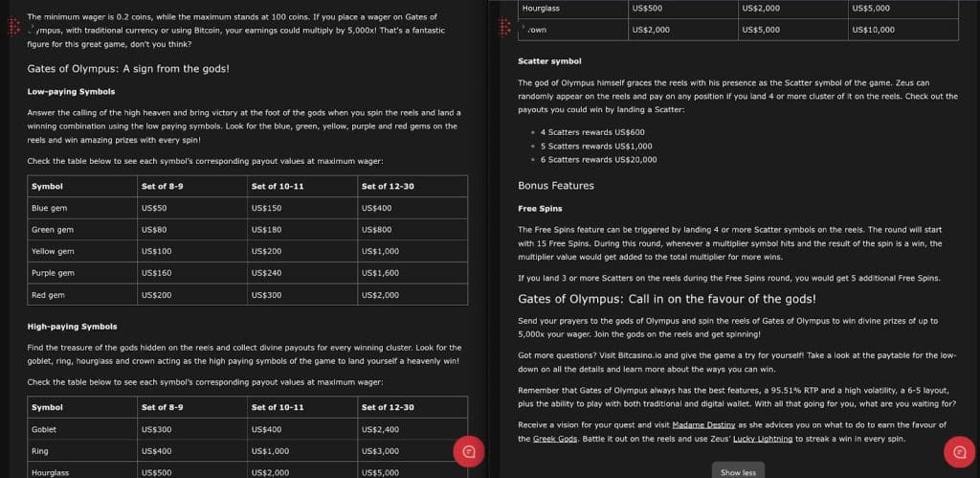Open the red chat widget in right pane
The height and width of the screenshot is (478, 980).
tap(958, 451)
